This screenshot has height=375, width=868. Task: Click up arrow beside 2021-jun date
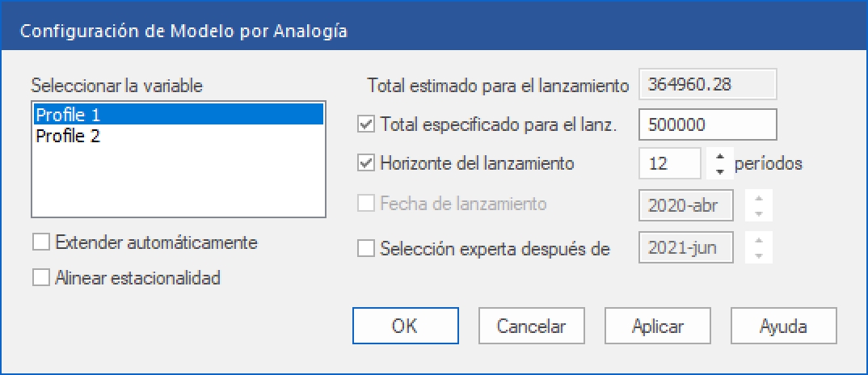[x=759, y=240]
